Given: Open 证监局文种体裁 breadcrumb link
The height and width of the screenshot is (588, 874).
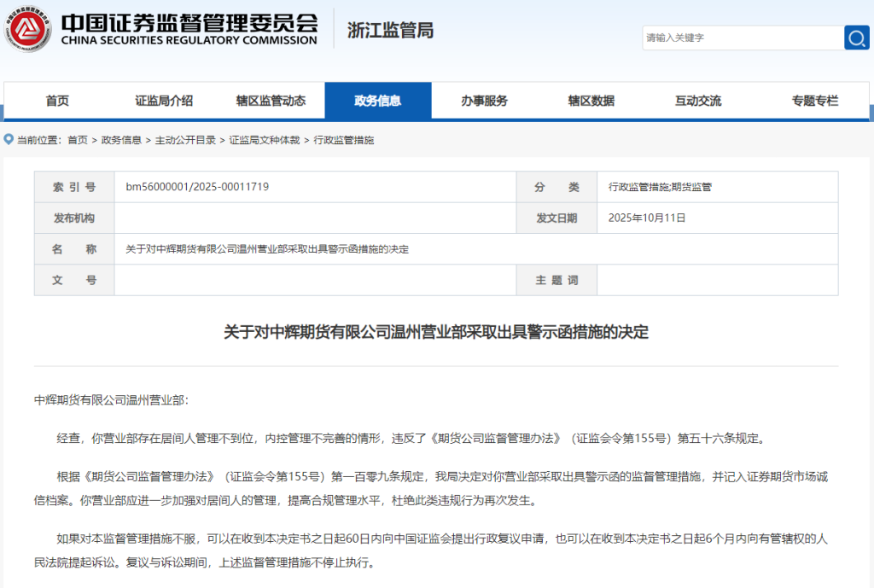Looking at the screenshot, I should (265, 140).
